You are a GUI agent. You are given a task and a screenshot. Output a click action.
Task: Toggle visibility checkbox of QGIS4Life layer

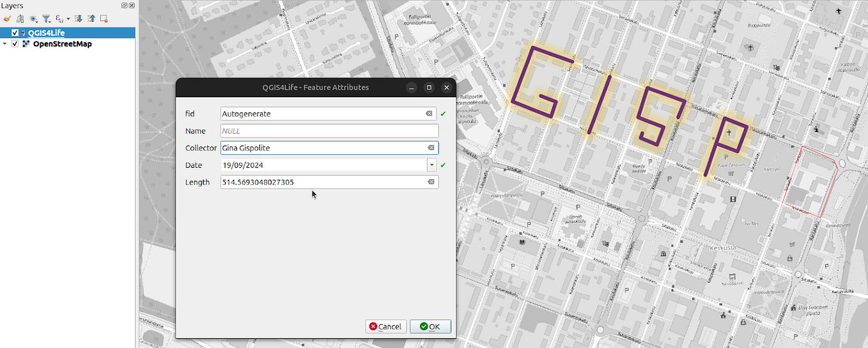[15, 33]
